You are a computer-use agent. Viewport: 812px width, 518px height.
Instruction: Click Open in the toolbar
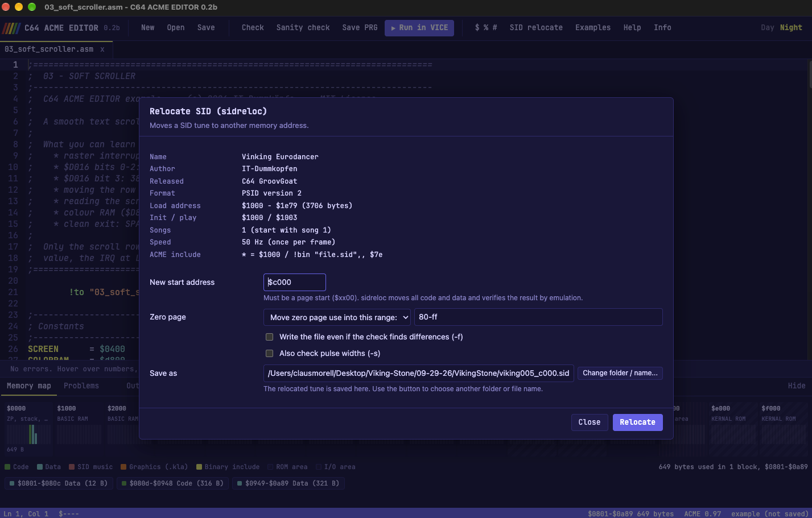click(176, 28)
